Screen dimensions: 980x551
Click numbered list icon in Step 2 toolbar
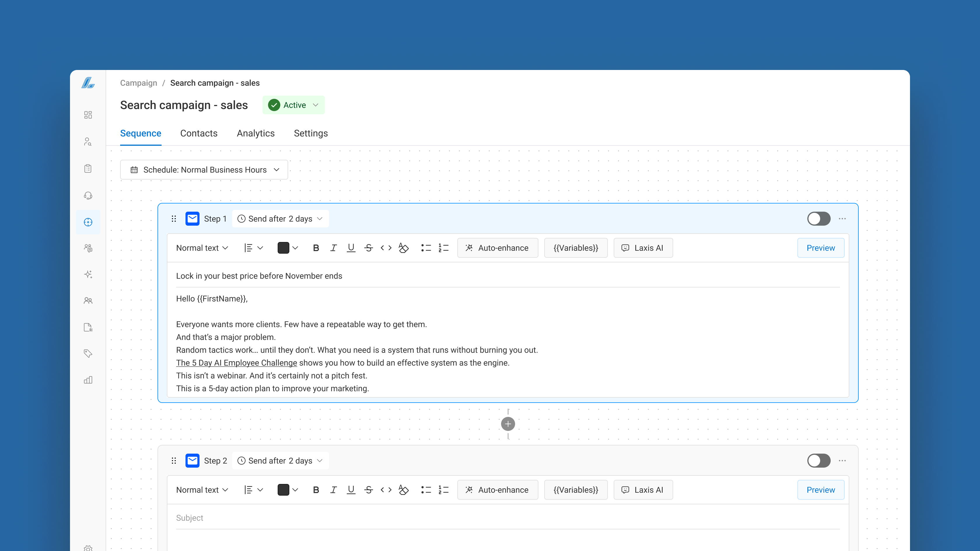coord(443,490)
